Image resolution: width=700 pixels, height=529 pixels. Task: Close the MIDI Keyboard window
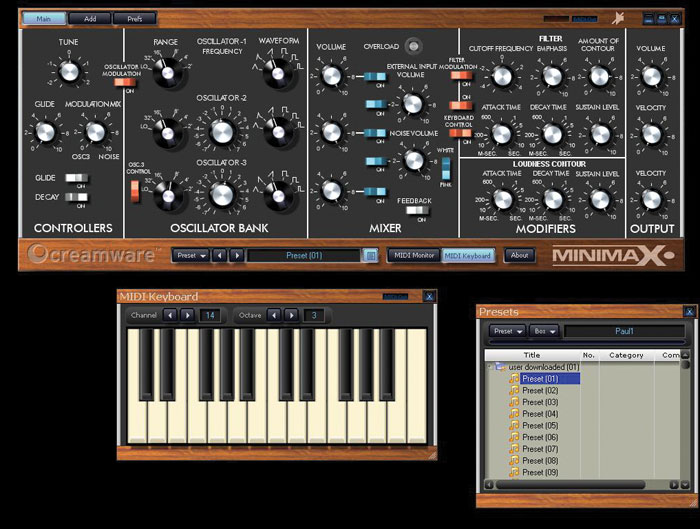[x=429, y=296]
